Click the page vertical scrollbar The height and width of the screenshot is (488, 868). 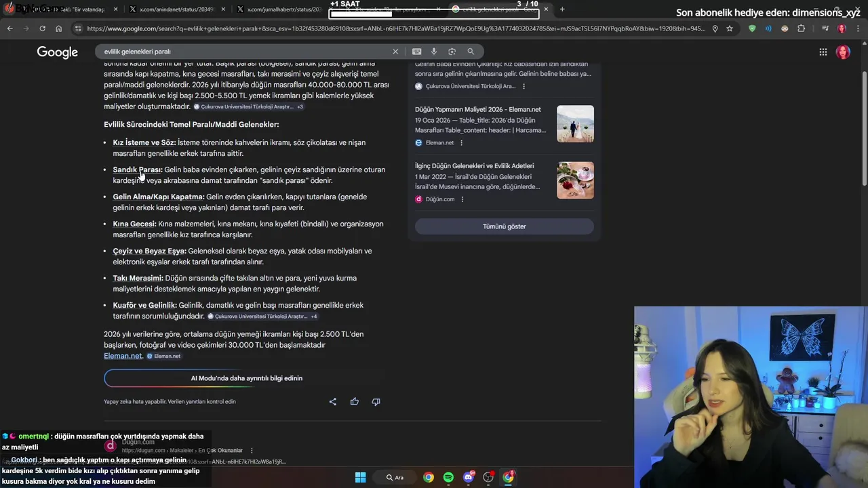(864, 129)
